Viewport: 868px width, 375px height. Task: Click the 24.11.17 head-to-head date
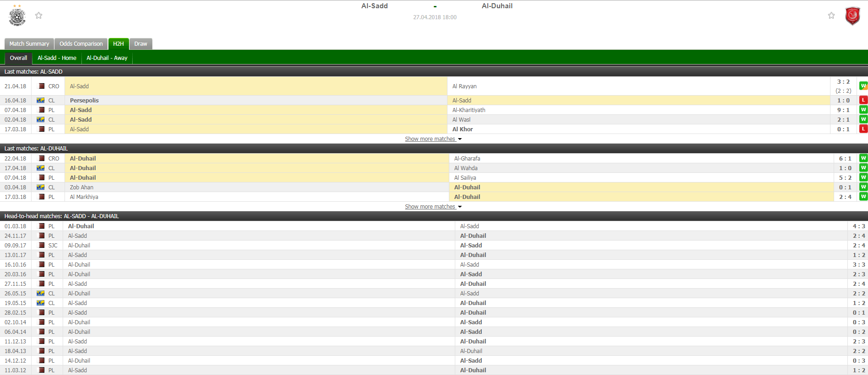click(x=16, y=236)
